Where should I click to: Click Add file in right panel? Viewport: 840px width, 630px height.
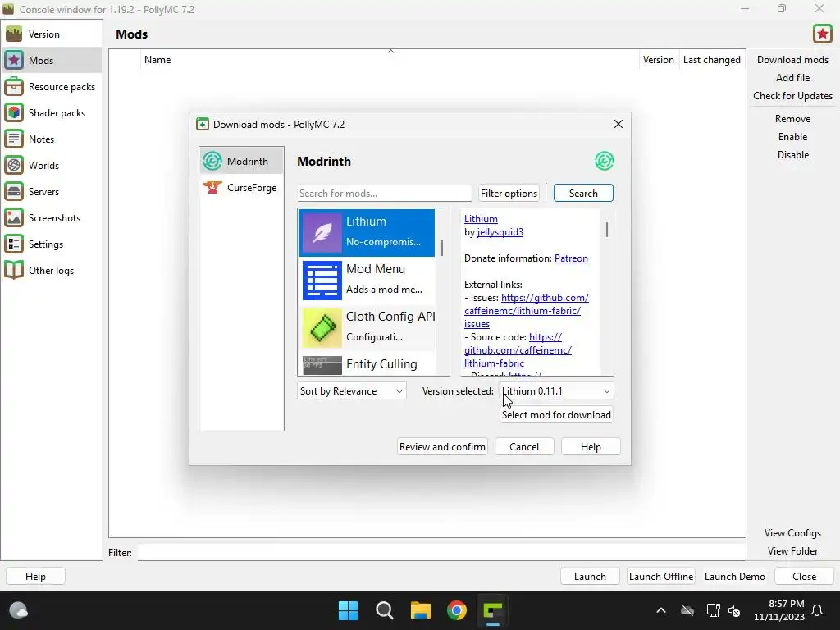792,78
